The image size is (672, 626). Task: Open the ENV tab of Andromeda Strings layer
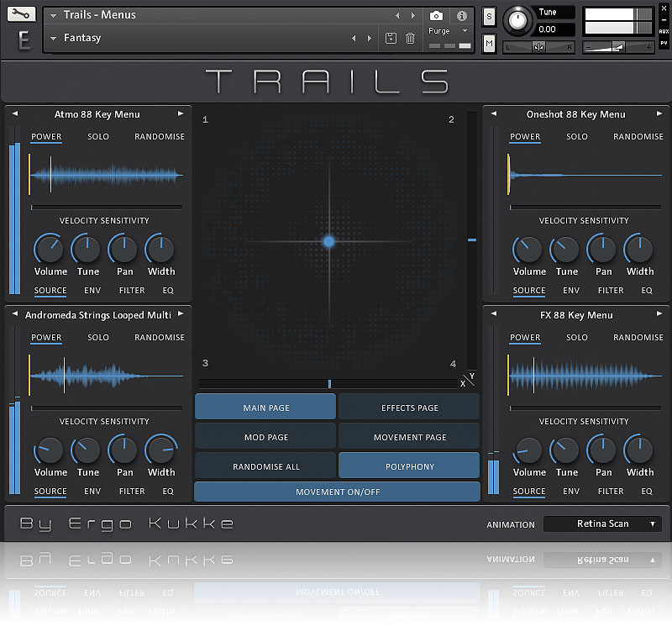tap(92, 492)
